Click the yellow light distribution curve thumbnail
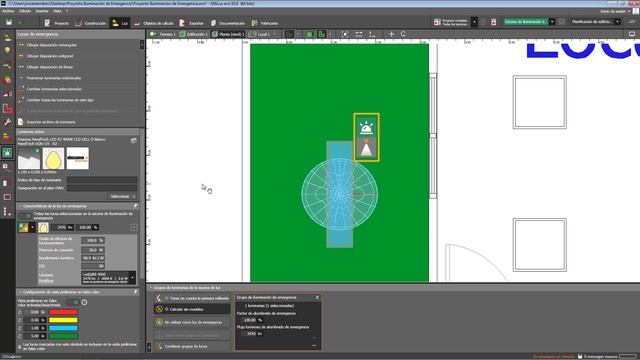This screenshot has height=360, width=640. pyautogui.click(x=53, y=158)
